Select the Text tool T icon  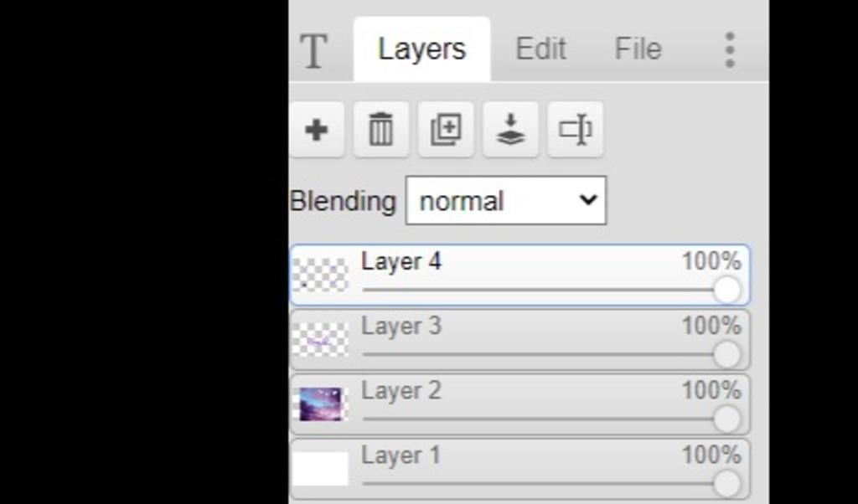coord(314,50)
